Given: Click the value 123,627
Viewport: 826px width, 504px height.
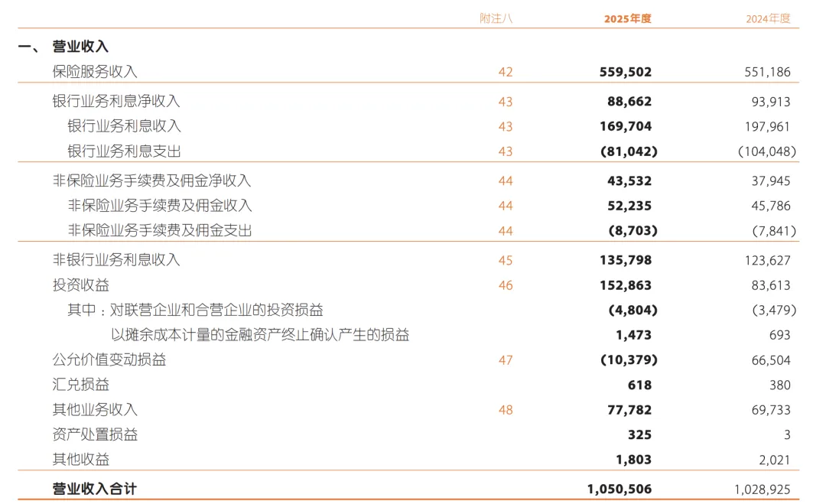Looking at the screenshot, I should (768, 260).
